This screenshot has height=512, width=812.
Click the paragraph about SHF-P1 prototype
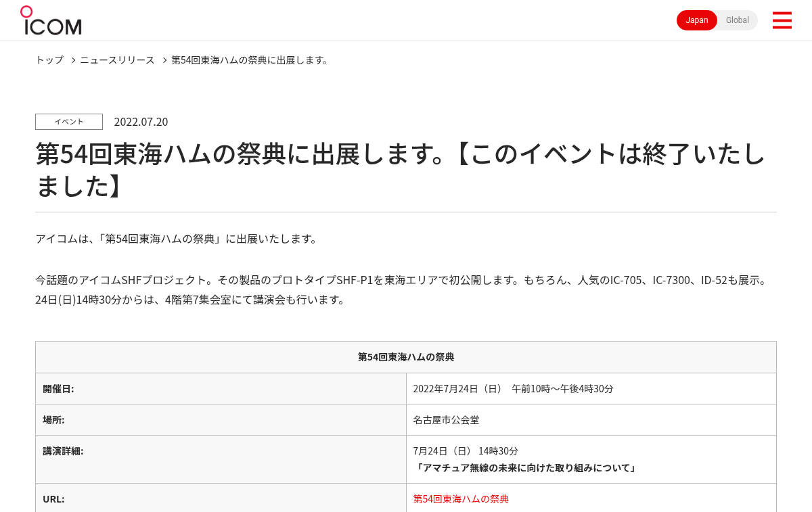(x=403, y=289)
